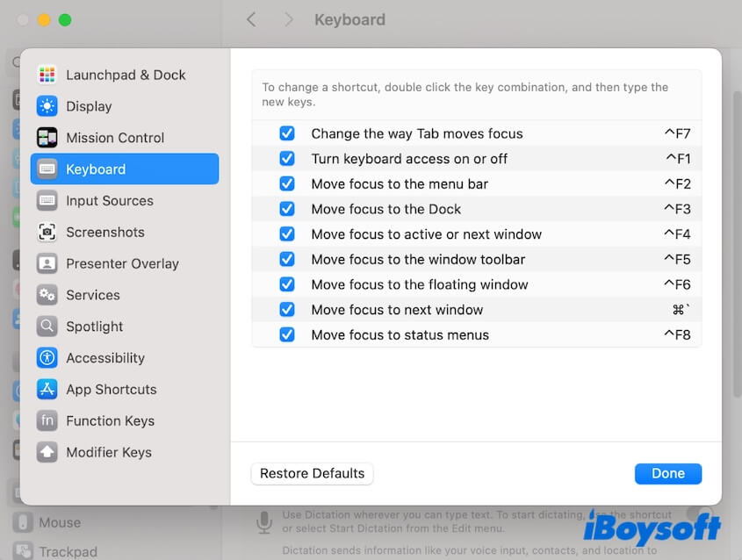Click the Dictation microphone icon in background window
Image resolution: width=742 pixels, height=560 pixels.
click(x=264, y=522)
